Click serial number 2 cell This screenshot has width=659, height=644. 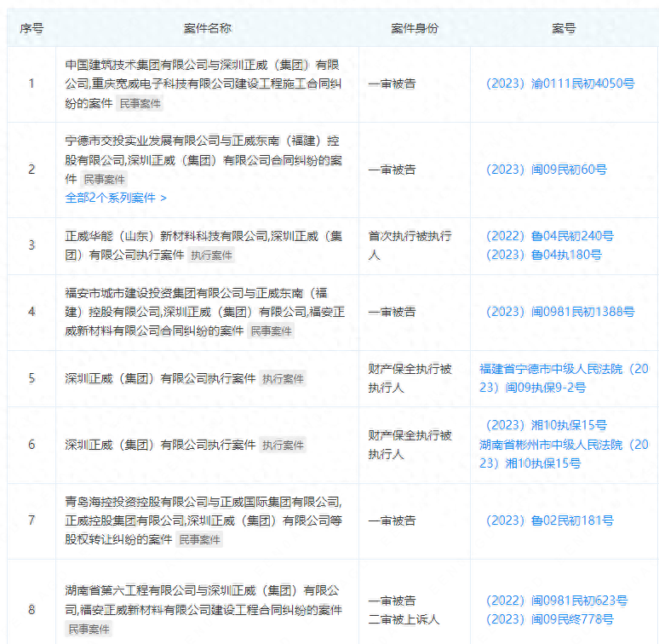[32, 170]
